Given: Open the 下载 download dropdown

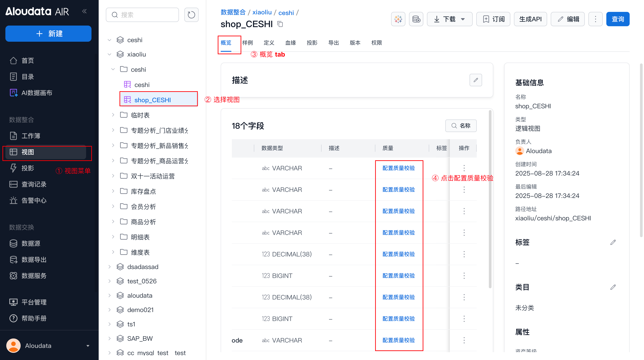Looking at the screenshot, I should click(449, 19).
